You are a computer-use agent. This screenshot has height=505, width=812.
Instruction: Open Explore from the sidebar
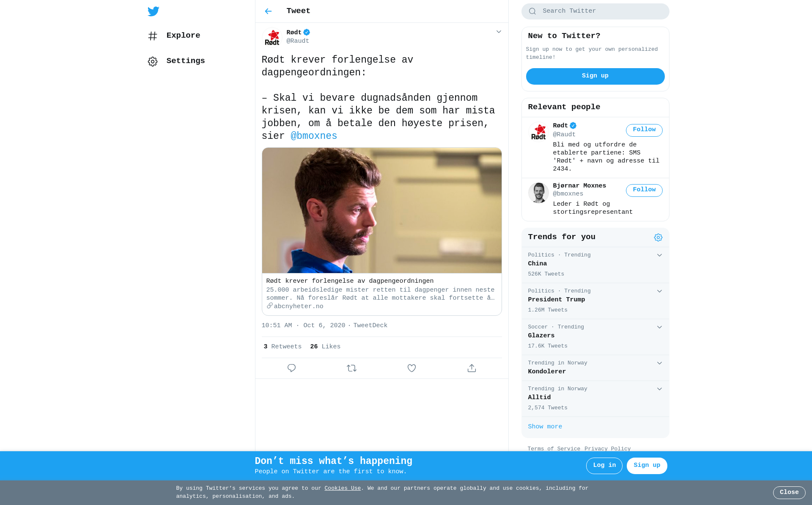(x=174, y=36)
